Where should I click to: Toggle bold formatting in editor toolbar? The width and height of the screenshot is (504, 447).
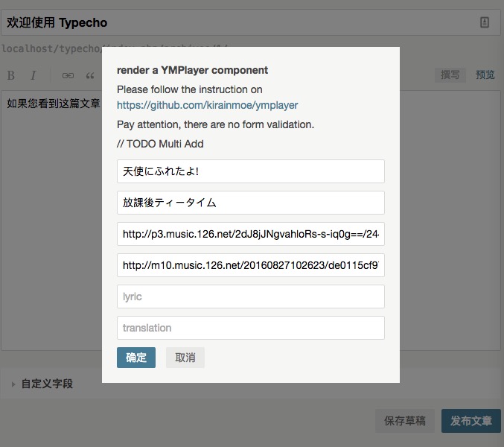[11, 75]
